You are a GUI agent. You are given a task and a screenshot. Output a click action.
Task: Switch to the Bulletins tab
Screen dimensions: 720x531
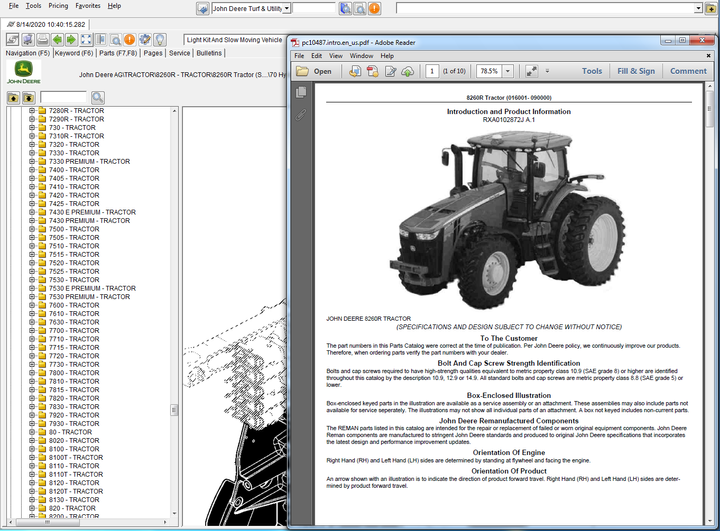pos(209,53)
